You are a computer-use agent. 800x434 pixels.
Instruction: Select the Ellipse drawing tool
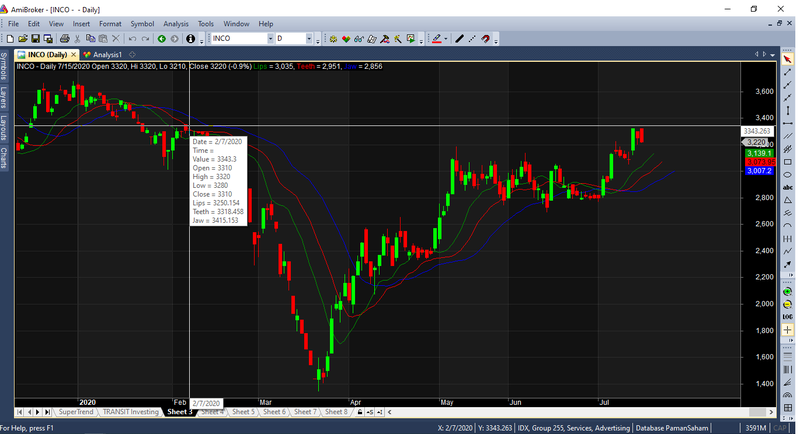tap(788, 175)
